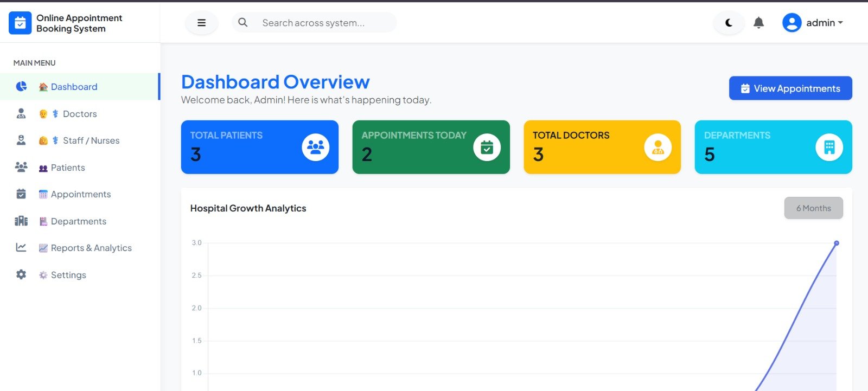Click the 'MAIN MENU' section label
This screenshot has height=391, width=868.
pyautogui.click(x=34, y=63)
